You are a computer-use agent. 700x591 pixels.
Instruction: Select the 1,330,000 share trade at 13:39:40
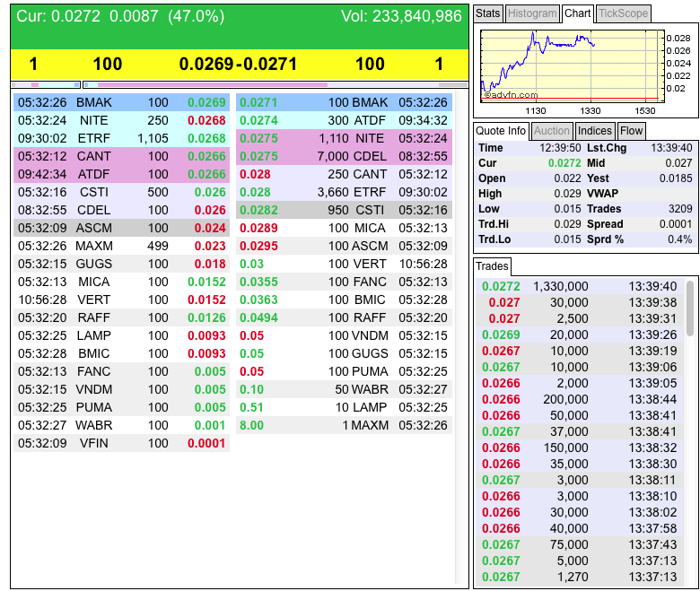579,286
